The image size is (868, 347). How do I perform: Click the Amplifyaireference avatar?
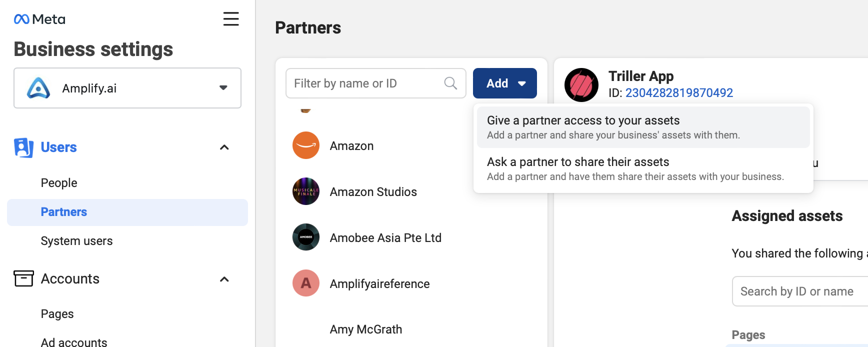coord(306,283)
